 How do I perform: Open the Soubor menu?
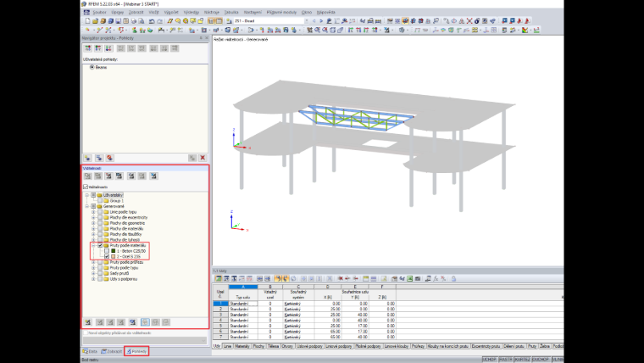click(99, 13)
